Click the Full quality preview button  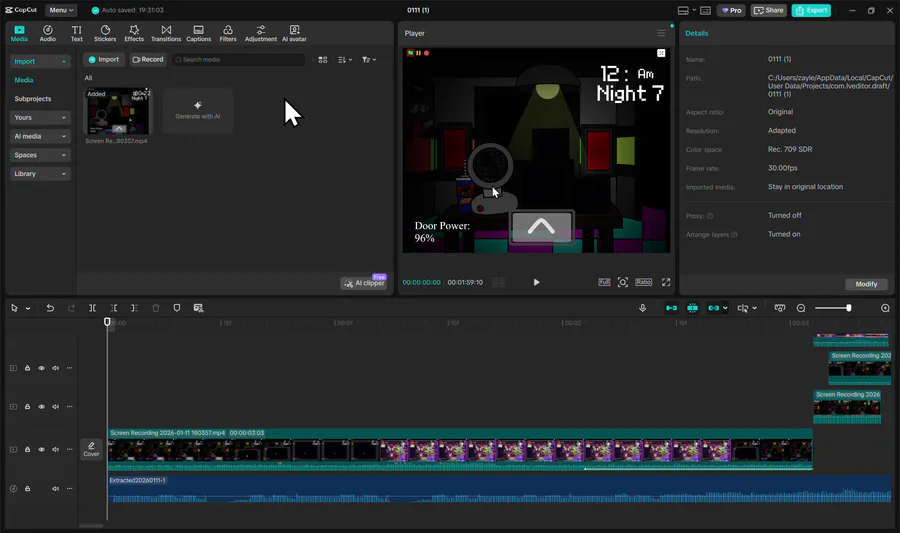(604, 282)
